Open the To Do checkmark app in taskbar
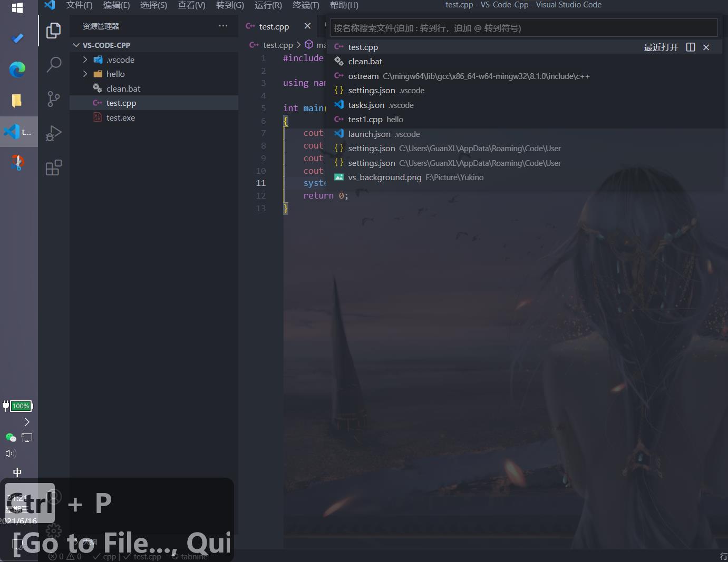Image resolution: width=728 pixels, height=562 pixels. (17, 38)
